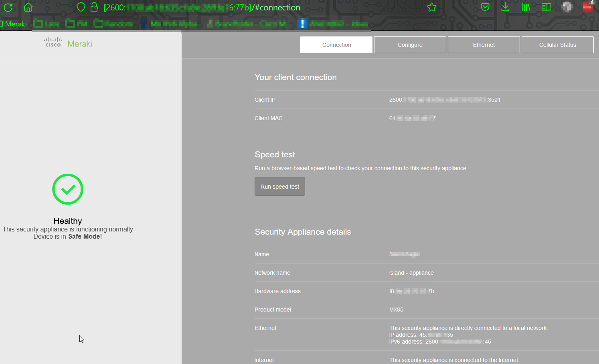View insecure connection padlock info

[x=94, y=7]
